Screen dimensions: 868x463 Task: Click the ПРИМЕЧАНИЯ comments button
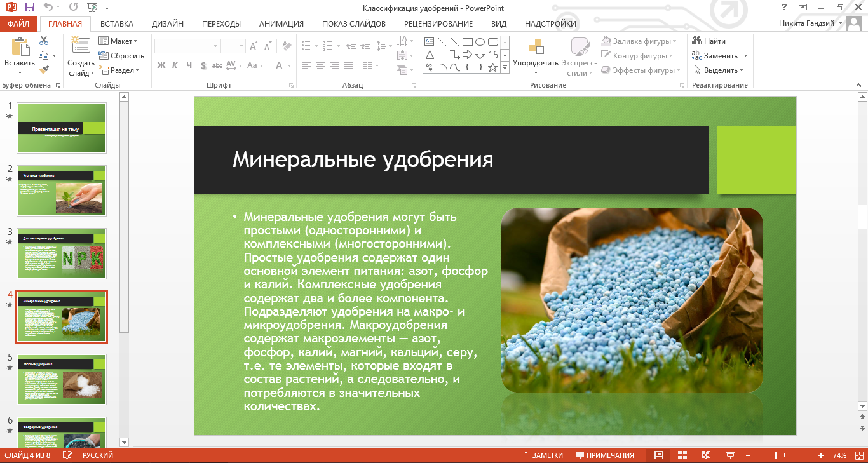click(x=606, y=455)
